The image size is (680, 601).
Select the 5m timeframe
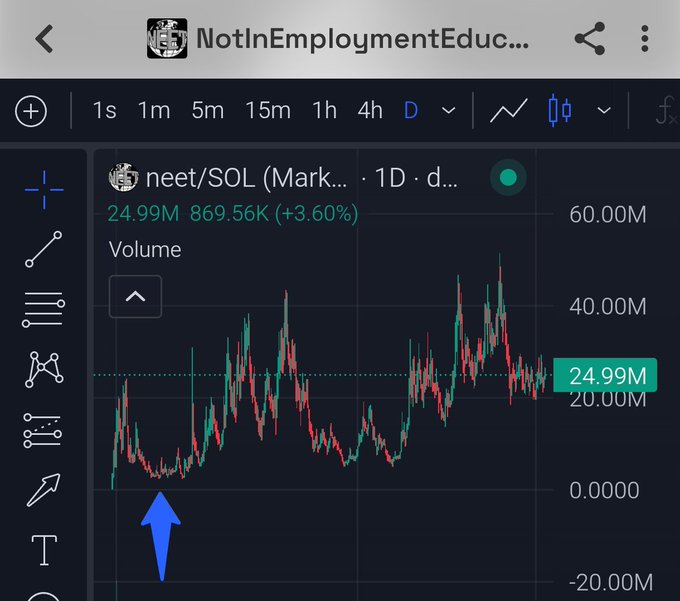[x=208, y=111]
